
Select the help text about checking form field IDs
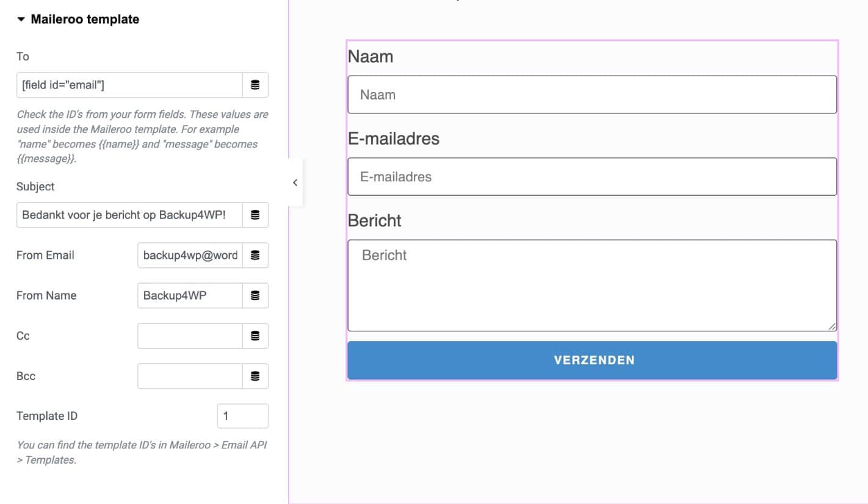click(142, 137)
